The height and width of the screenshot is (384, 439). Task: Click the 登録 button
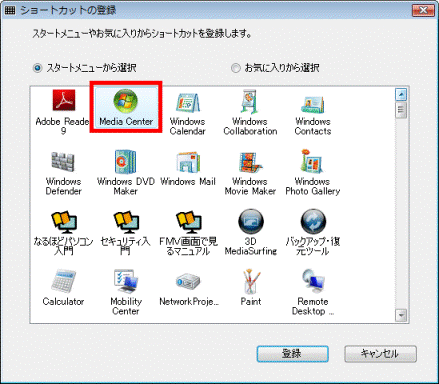(x=292, y=354)
